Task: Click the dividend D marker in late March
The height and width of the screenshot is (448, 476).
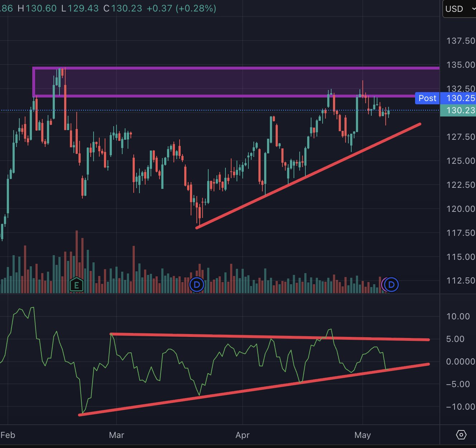Action: 196,285
